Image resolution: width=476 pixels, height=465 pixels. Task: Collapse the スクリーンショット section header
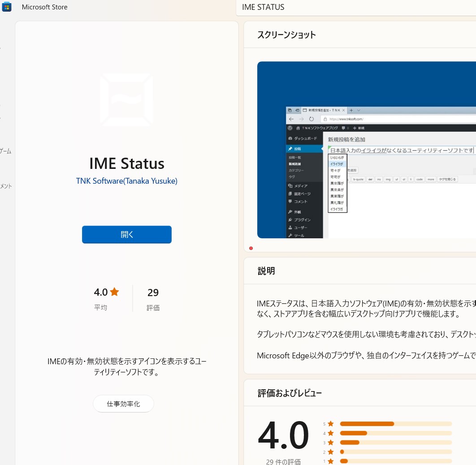pos(286,34)
